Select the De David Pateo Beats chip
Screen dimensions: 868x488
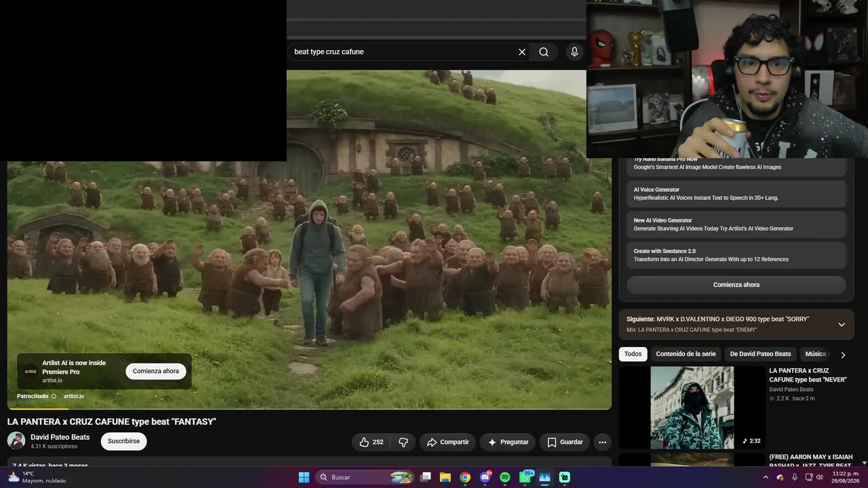click(x=760, y=354)
